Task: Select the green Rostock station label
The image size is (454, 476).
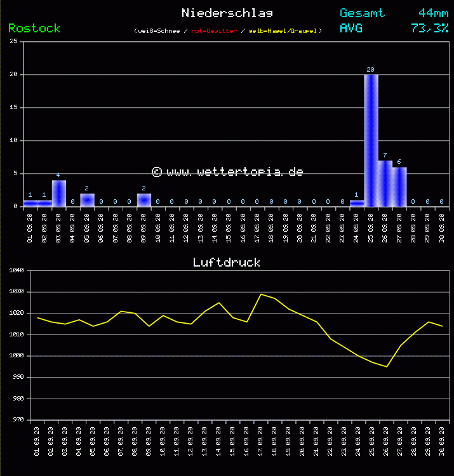Action: pyautogui.click(x=34, y=29)
